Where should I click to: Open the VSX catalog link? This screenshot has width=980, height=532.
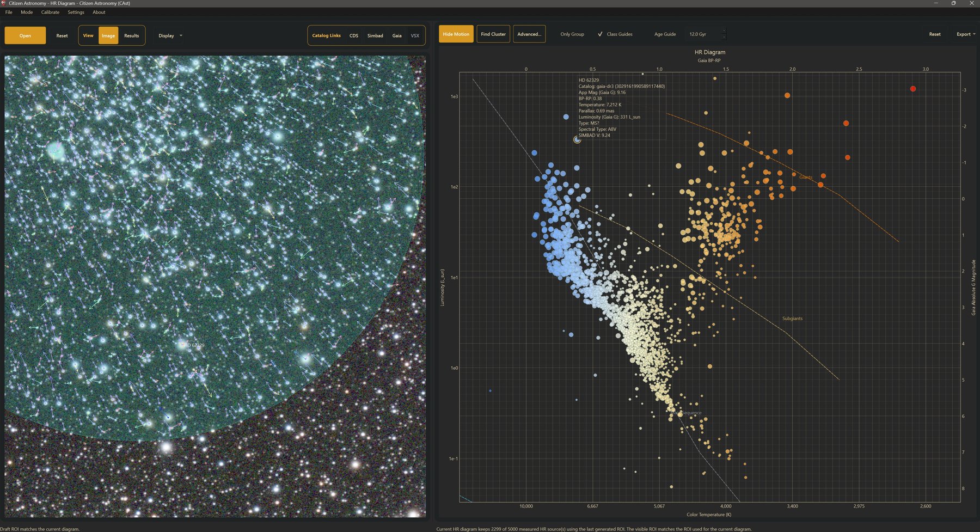pyautogui.click(x=415, y=36)
